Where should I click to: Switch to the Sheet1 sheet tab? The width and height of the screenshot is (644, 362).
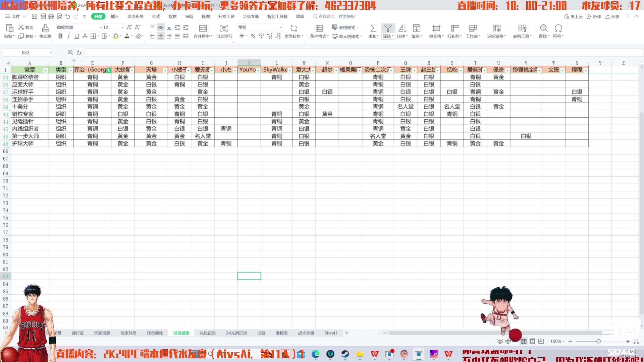(x=331, y=333)
